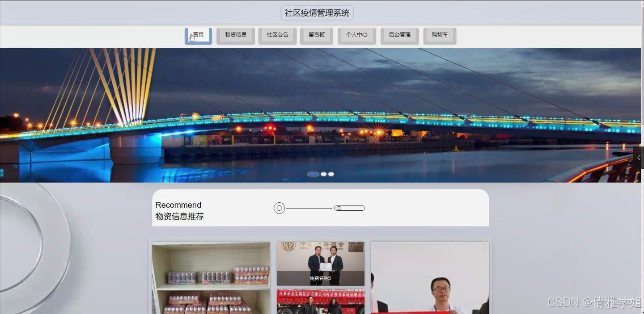Open the 后台管理 admin backend
This screenshot has width=644, height=314.
pos(399,34)
